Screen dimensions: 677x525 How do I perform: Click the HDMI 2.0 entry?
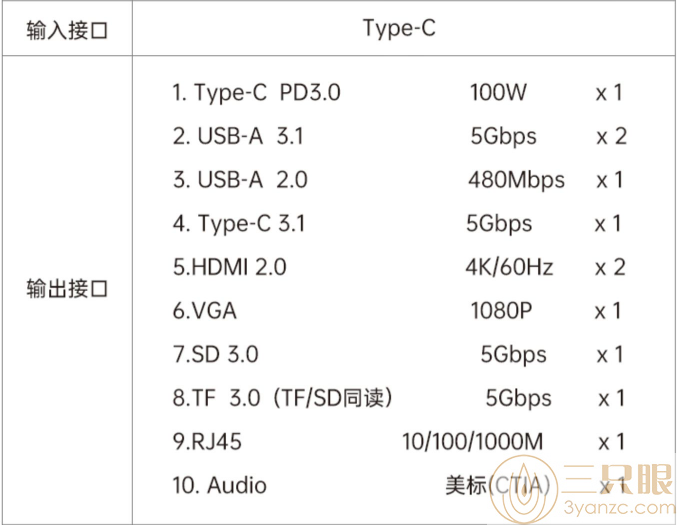[x=229, y=267]
